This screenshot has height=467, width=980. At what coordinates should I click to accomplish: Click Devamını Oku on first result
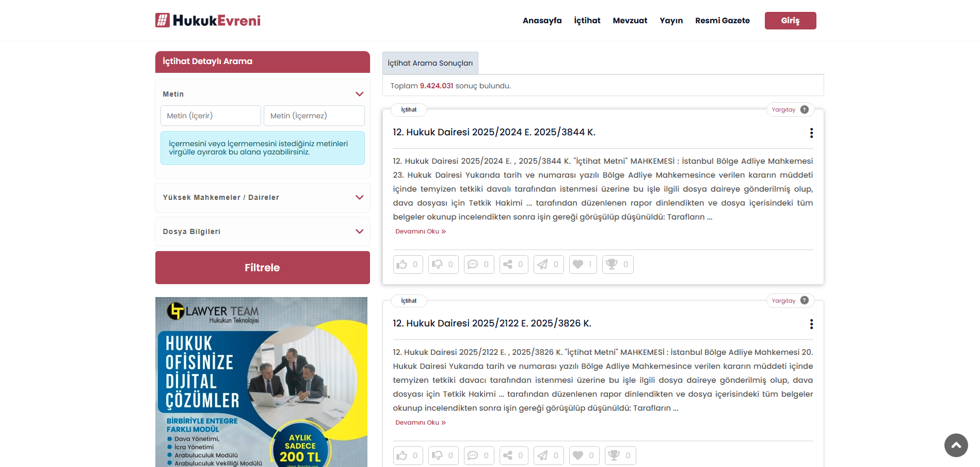point(420,231)
